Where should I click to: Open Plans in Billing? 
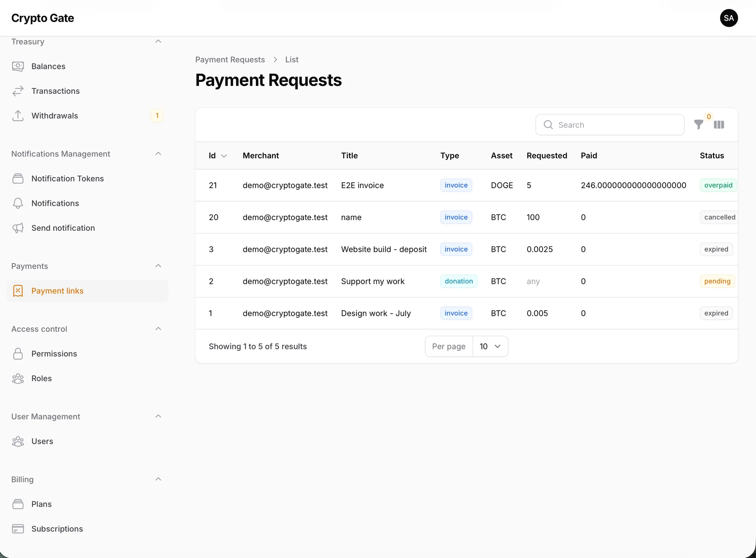coord(88,504)
